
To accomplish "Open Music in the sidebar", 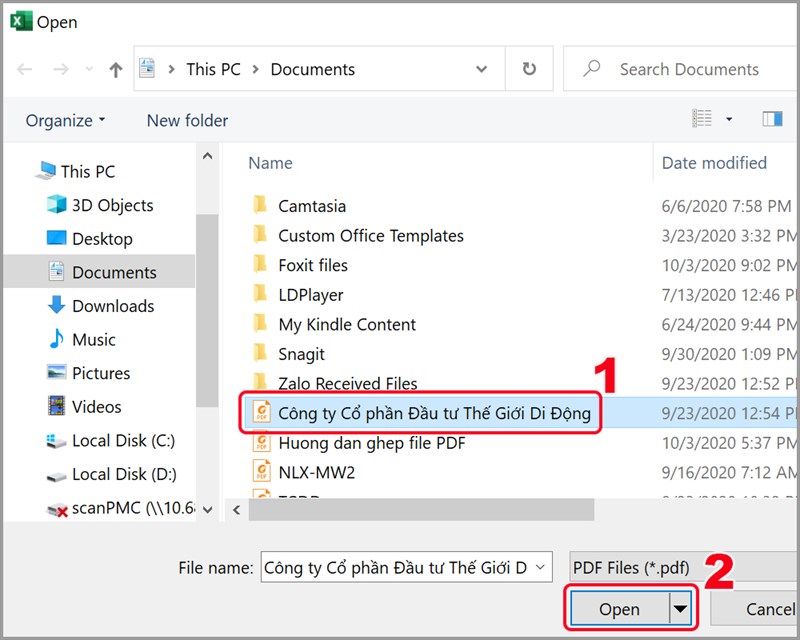I will (x=93, y=340).
